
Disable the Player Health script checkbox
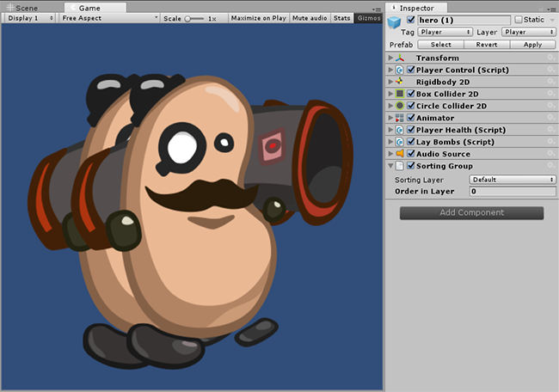(411, 130)
